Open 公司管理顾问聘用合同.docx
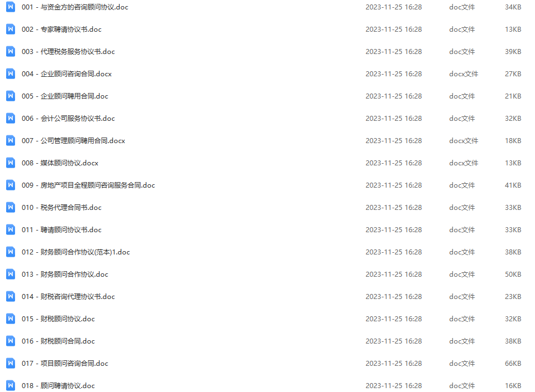The height and width of the screenshot is (392, 535). 74,141
